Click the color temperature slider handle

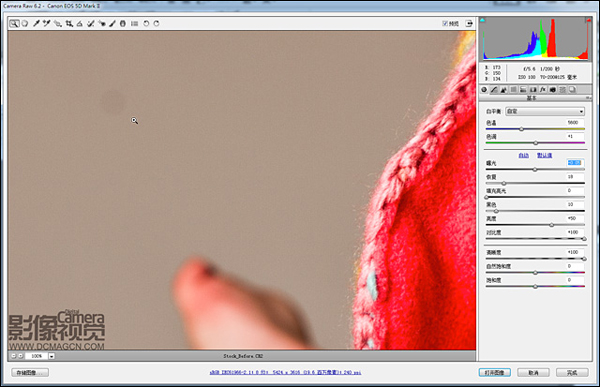[x=521, y=129]
